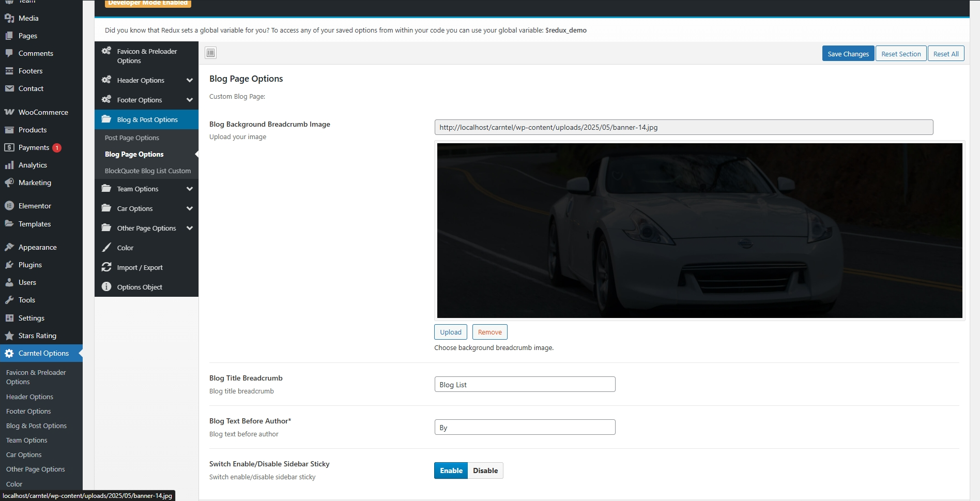Click the WooCommerce icon in admin sidebar

[x=9, y=112]
